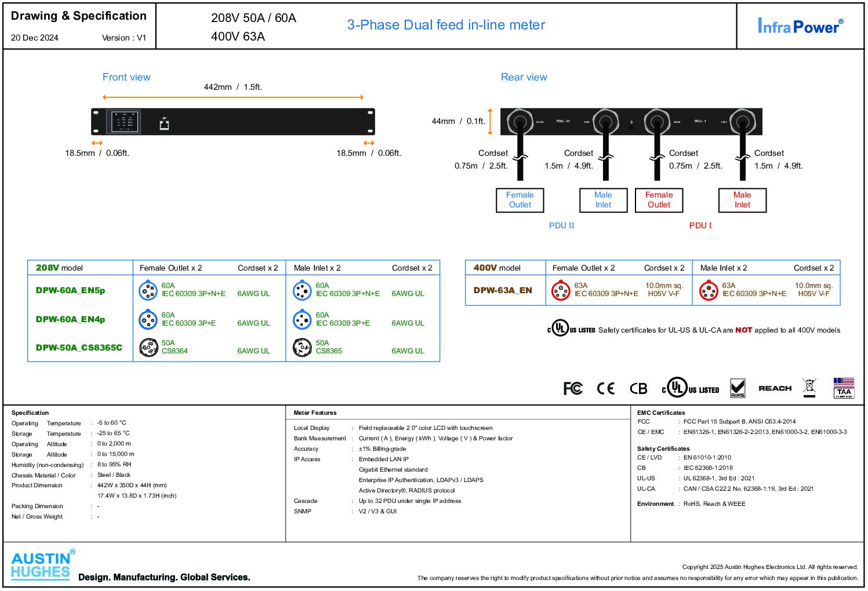868x591 pixels.
Task: Click the 208V 50A / 60A rating text
Action: click(253, 18)
